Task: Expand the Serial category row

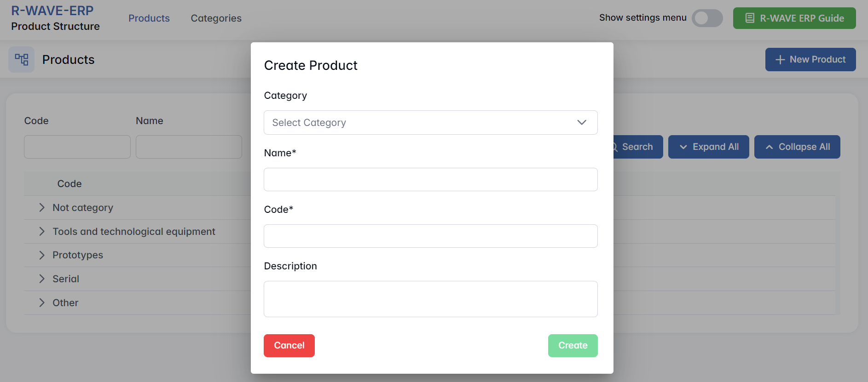Action: click(x=42, y=279)
